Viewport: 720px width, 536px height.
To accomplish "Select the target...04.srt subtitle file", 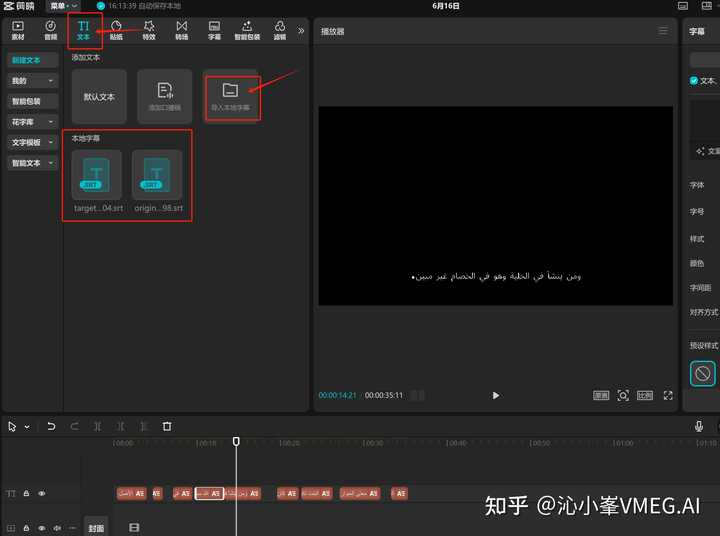I will click(x=97, y=182).
